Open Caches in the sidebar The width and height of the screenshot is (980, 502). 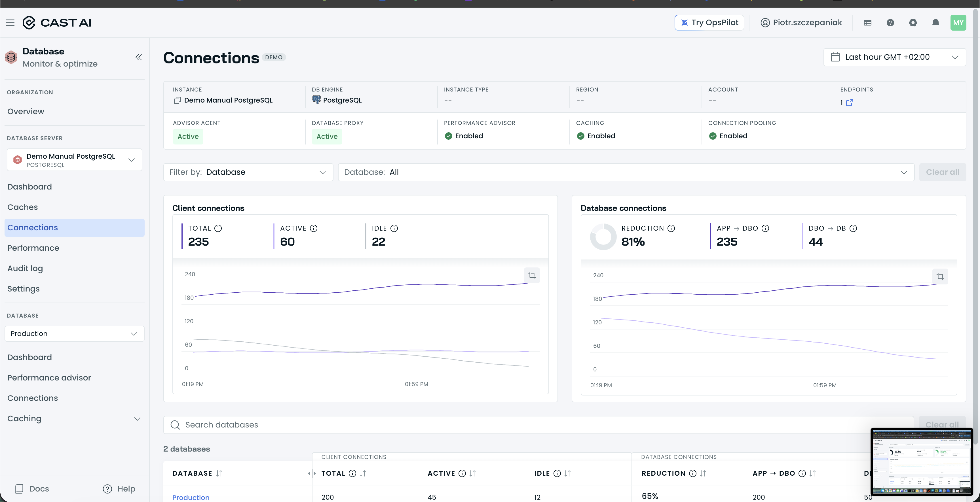point(23,207)
